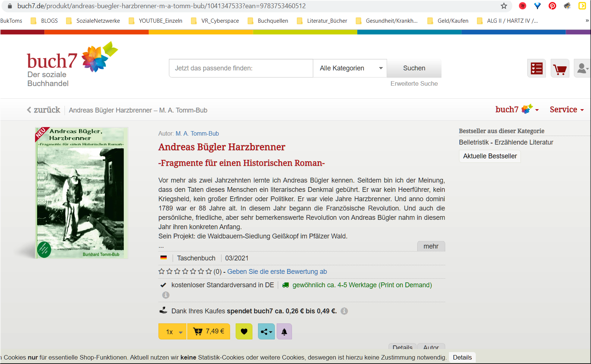
Task: Open Erweiterte Suche link
Action: coord(414,83)
